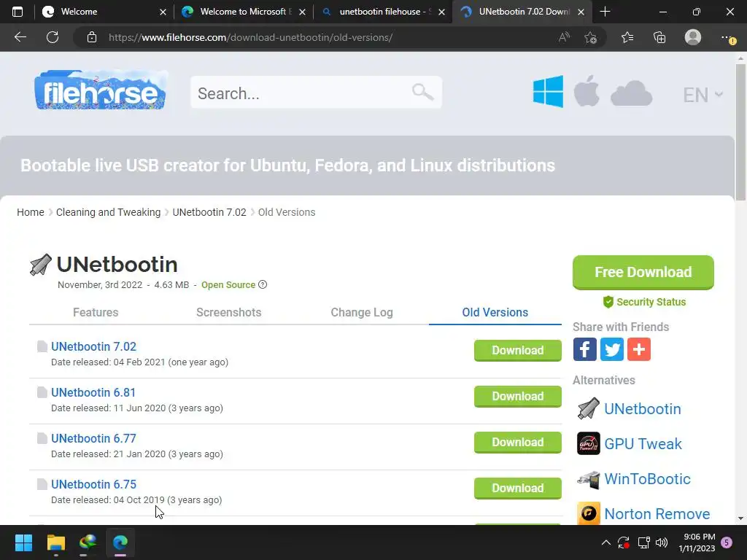
Task: Open the UNetbootin 6.77 link
Action: point(93,438)
